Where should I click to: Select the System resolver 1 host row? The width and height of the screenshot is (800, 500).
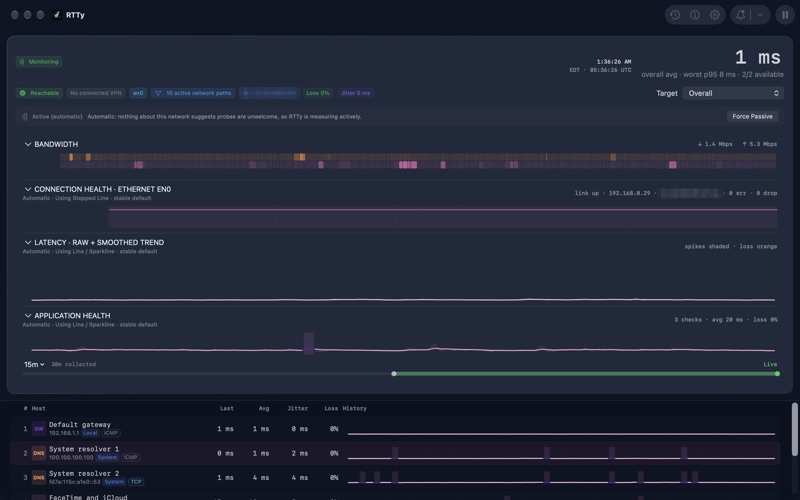[395, 453]
